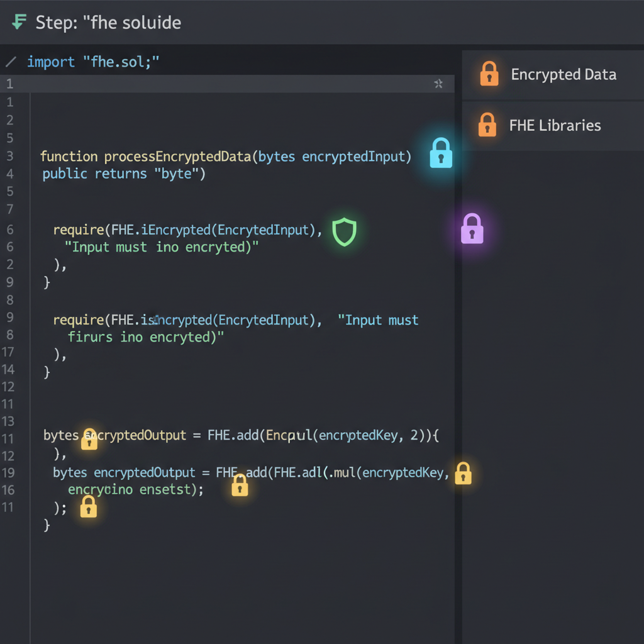Image resolution: width=644 pixels, height=644 pixels.
Task: Toggle the yellow lock beside the closing parenthesis
Action: tap(88, 507)
